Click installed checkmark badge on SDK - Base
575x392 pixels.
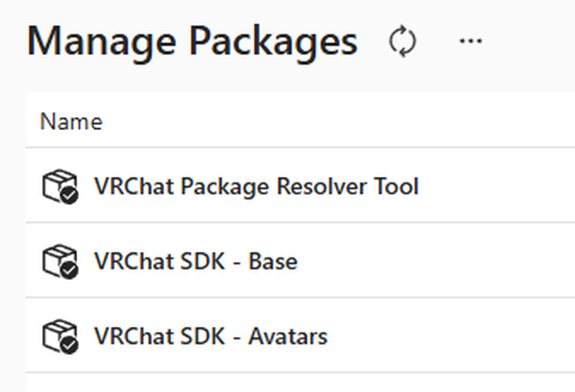(x=70, y=271)
